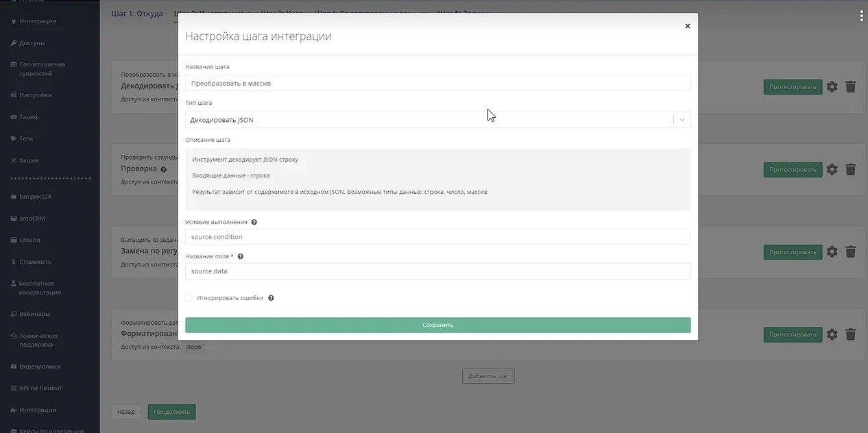Expand the Тип шага dropdown arrow
Viewport: 868px width, 433px height.
click(682, 120)
